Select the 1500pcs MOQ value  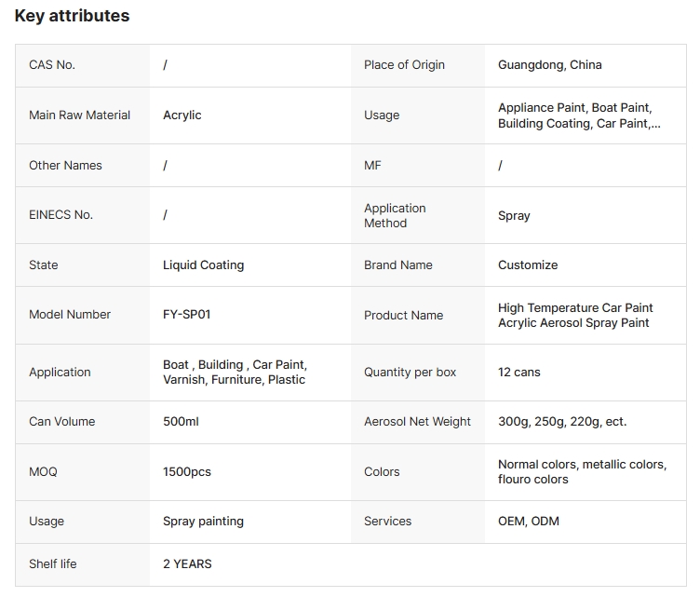186,472
